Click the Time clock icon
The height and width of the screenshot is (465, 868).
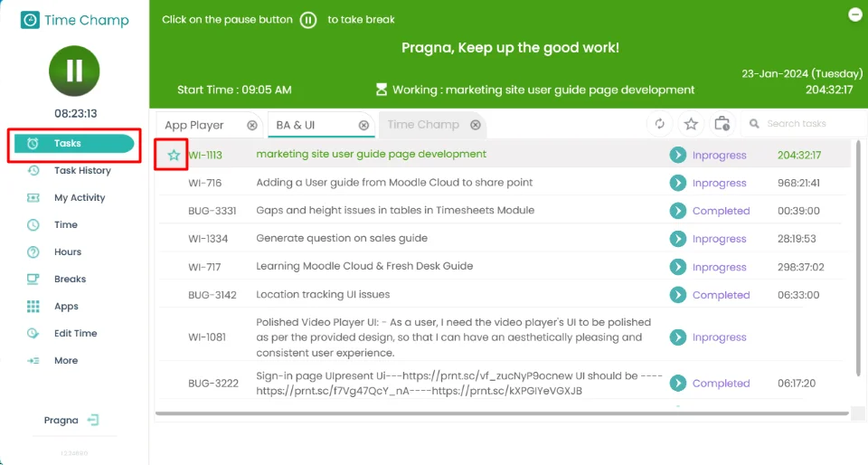(x=33, y=224)
